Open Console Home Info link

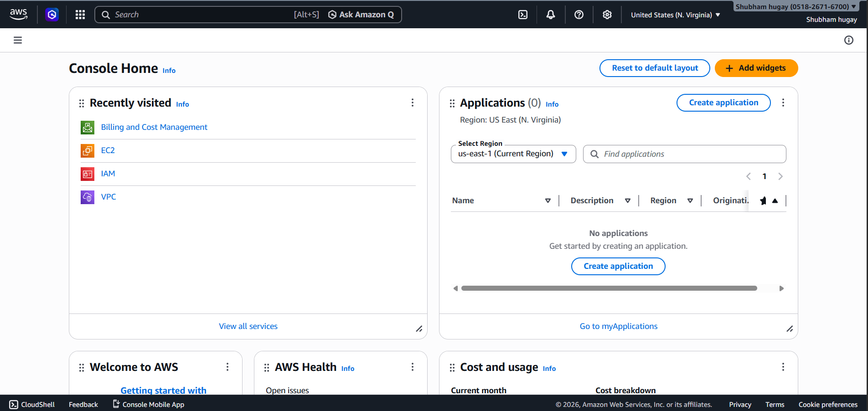169,71
